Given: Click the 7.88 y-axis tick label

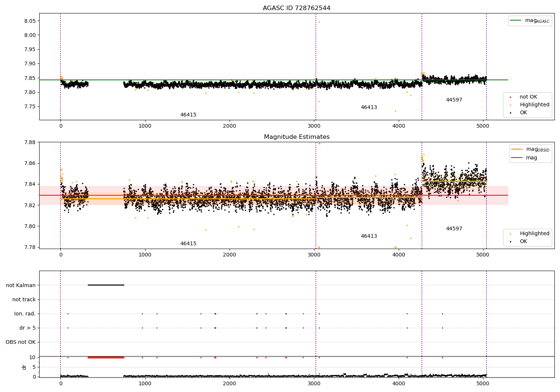Looking at the screenshot, I should coord(30,142).
